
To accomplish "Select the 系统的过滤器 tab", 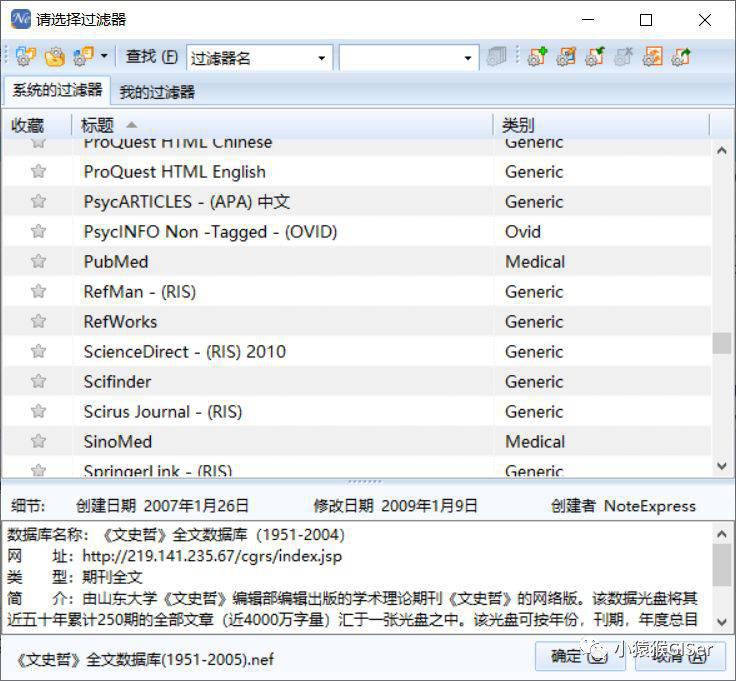I will 56,91.
